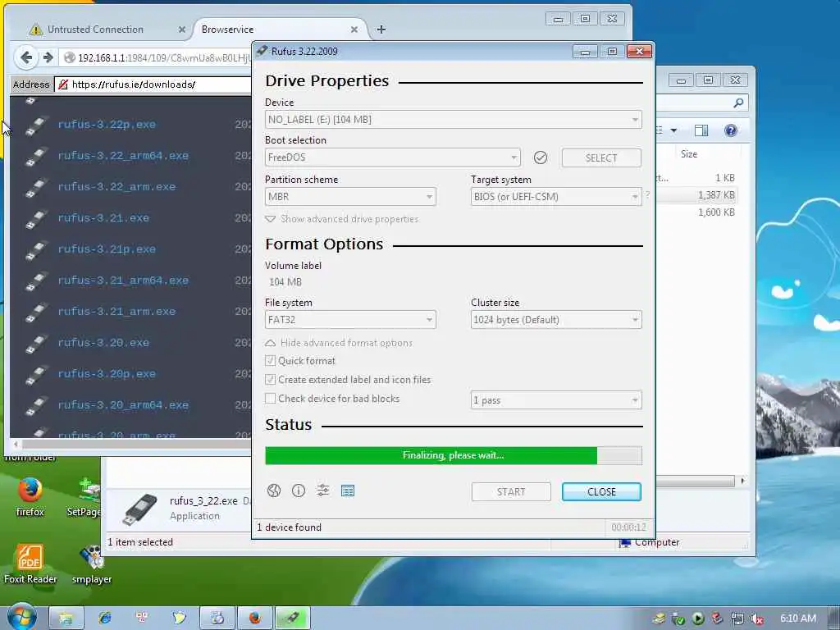Collapse Hide advanced format options
Viewport: 840px width, 630px height.
(339, 343)
